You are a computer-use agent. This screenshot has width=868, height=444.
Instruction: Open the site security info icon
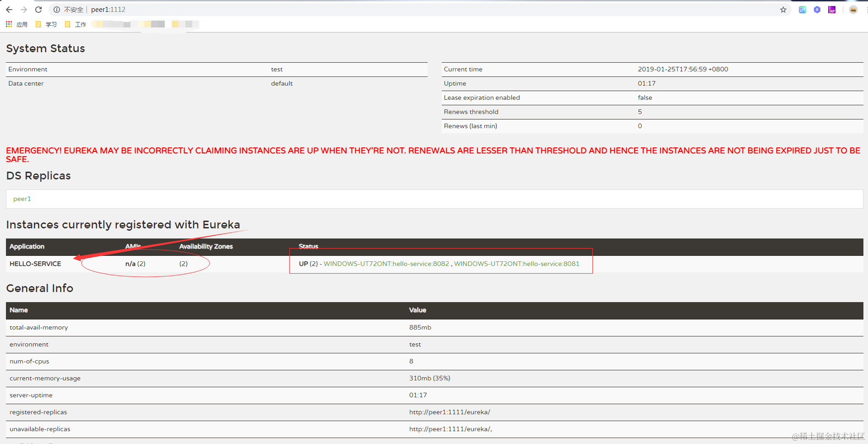pos(57,10)
